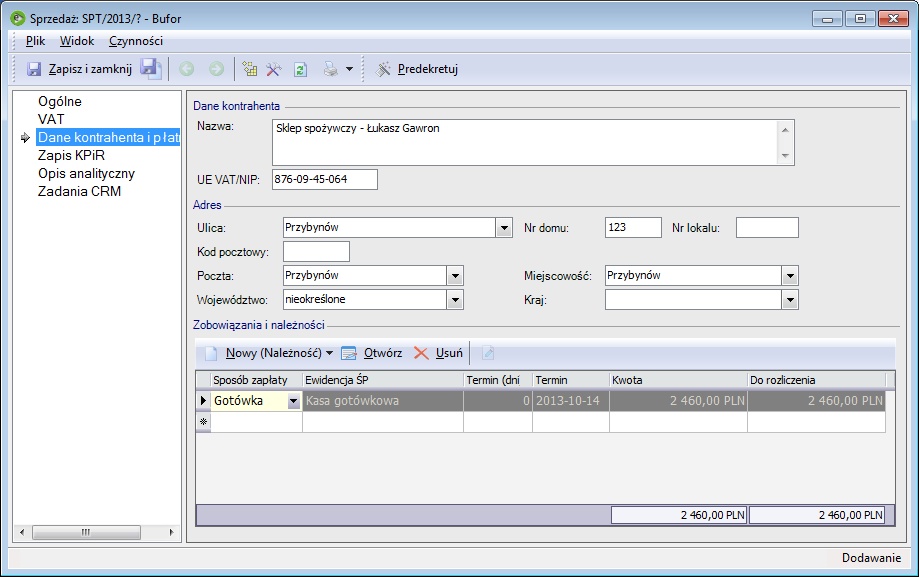Select Opis analityczny in the side list
The height and width of the screenshot is (577, 919).
click(86, 174)
